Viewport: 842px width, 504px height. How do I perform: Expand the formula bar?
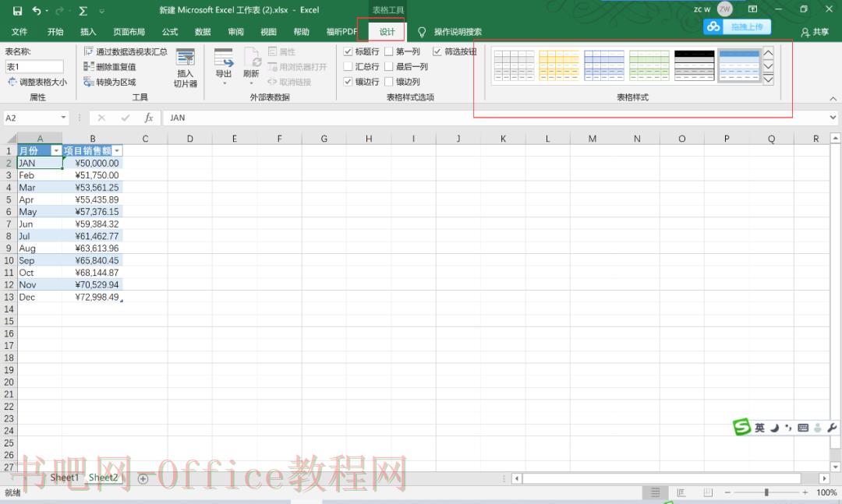point(833,118)
